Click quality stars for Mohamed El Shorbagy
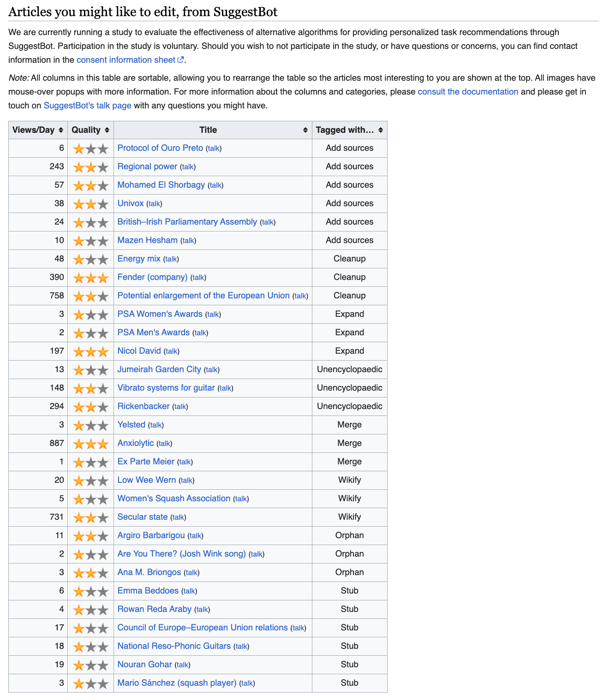610x700 pixels. [x=91, y=185]
